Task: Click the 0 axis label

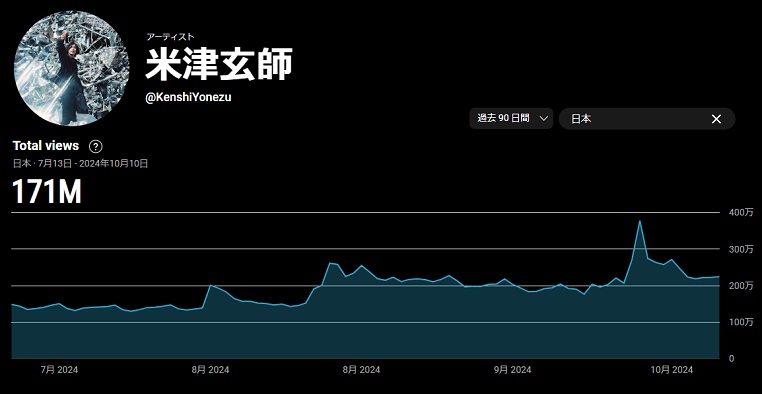Action: pyautogui.click(x=731, y=359)
